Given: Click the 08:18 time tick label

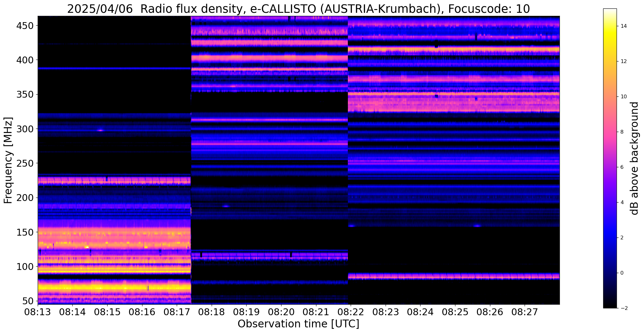Looking at the screenshot, I should [212, 312].
